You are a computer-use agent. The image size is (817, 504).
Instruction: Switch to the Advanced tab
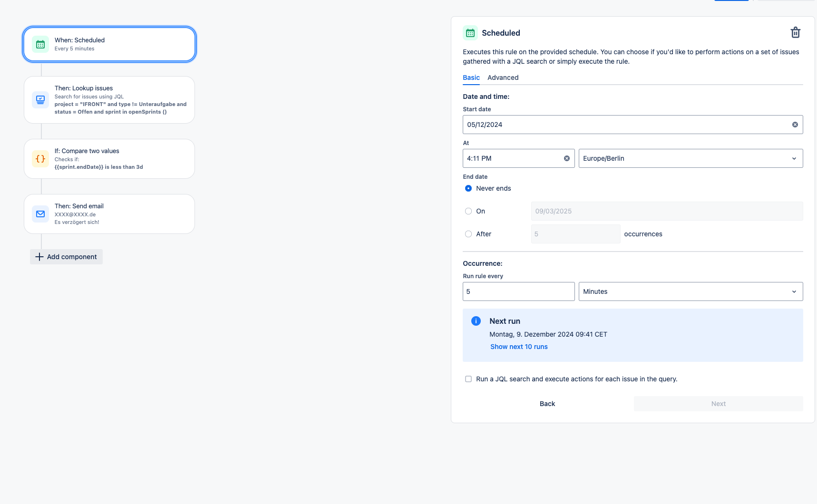[503, 78]
